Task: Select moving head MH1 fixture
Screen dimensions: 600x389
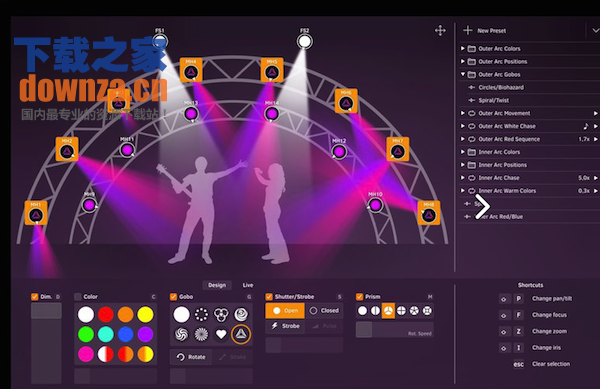Action: point(36,213)
